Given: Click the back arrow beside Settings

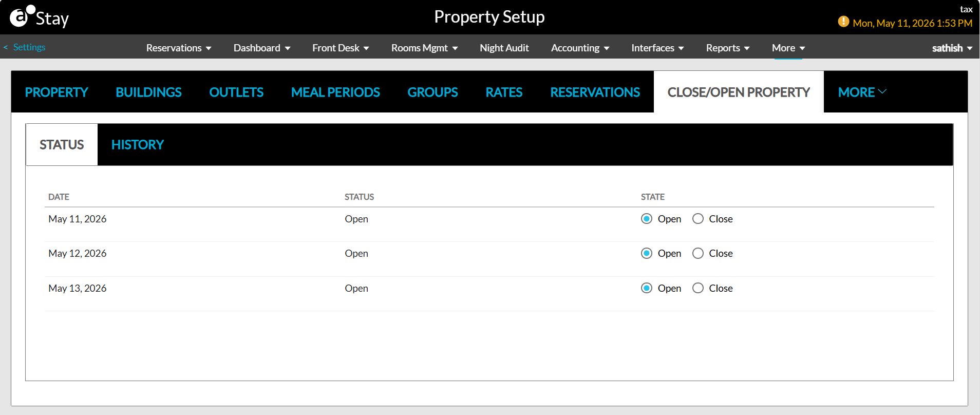Looking at the screenshot, I should coord(6,47).
